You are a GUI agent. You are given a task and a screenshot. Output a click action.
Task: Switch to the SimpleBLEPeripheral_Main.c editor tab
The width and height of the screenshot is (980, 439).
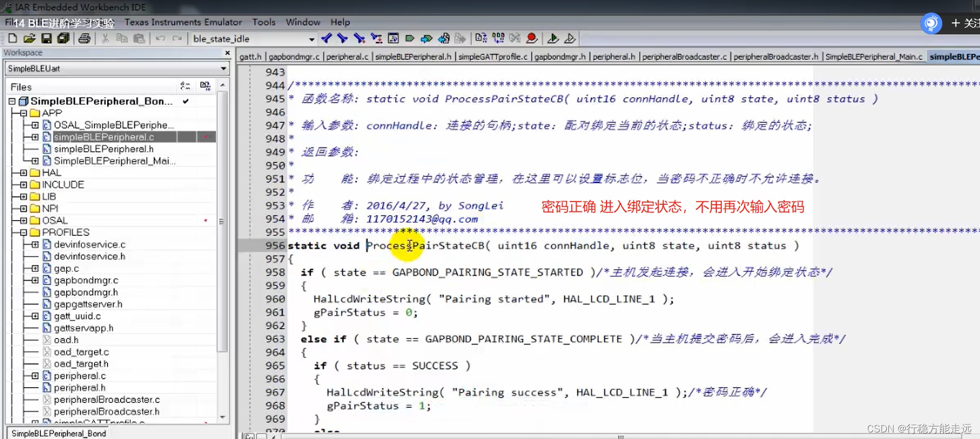pyautogui.click(x=874, y=57)
